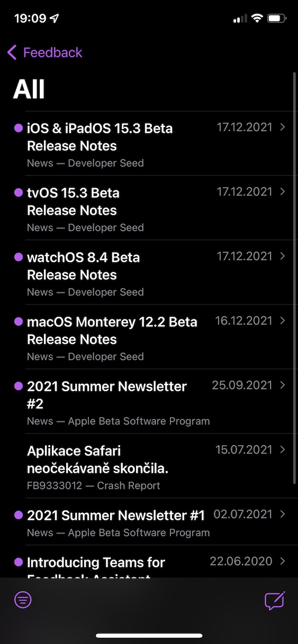Tap the battery icon in status bar
Screen dimensions: 298x644
(277, 19)
